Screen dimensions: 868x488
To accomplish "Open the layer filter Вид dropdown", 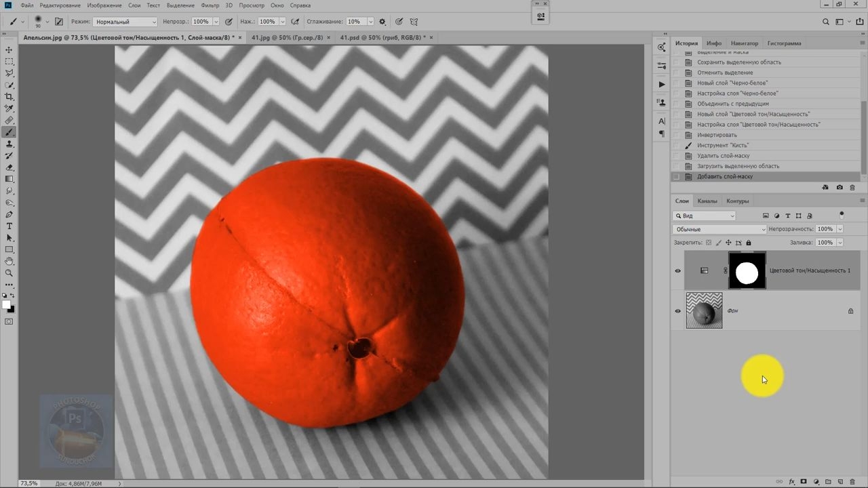I will click(x=705, y=216).
